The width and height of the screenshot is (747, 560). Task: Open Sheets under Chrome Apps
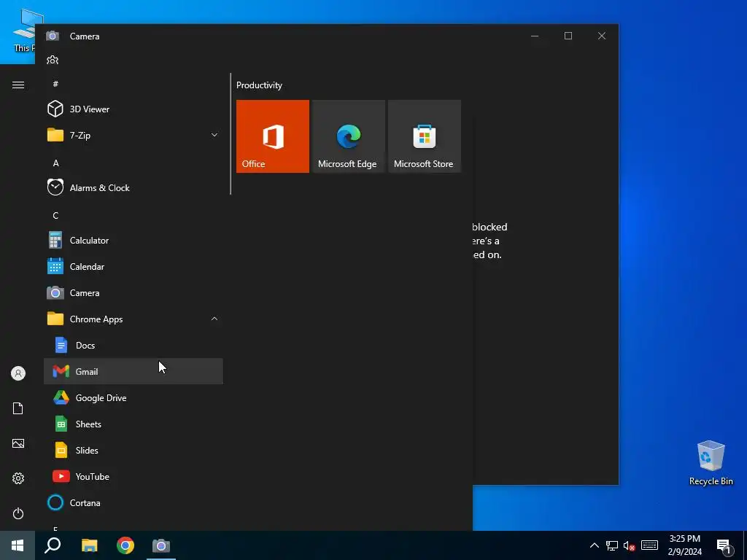[x=133, y=424]
